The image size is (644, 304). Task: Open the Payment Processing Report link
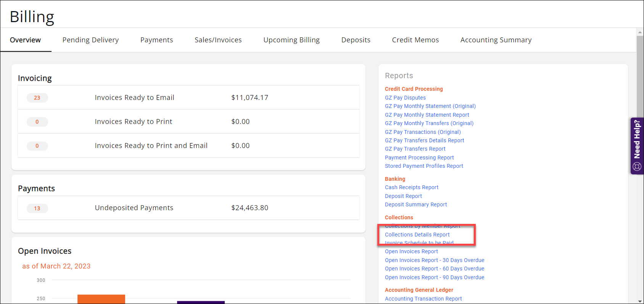419,158
